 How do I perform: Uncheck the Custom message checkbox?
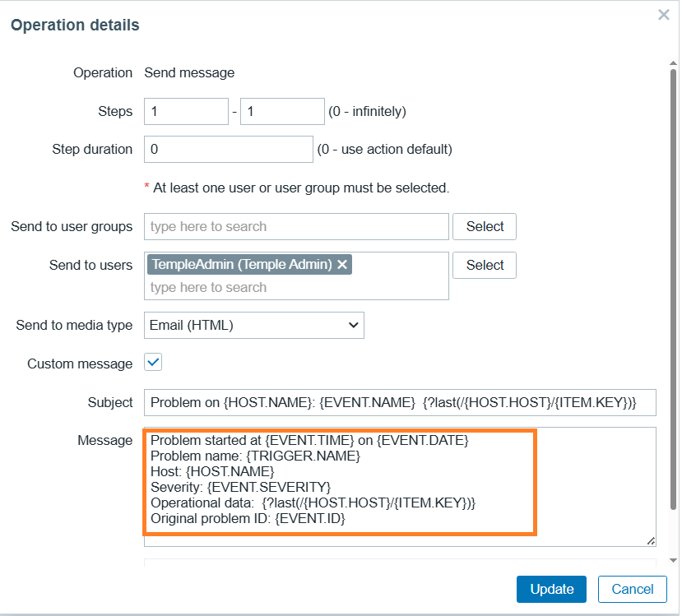(153, 363)
